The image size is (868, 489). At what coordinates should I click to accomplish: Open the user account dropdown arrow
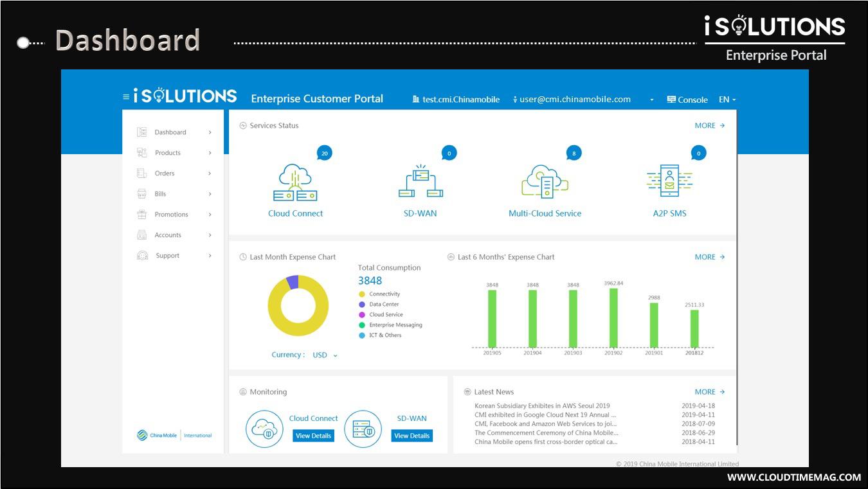(652, 100)
